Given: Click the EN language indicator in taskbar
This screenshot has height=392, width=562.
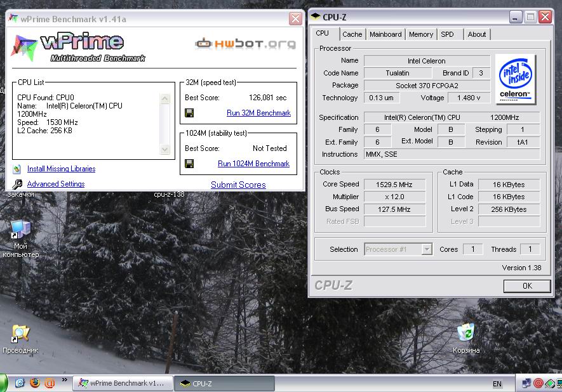Looking at the screenshot, I should pyautogui.click(x=497, y=384).
